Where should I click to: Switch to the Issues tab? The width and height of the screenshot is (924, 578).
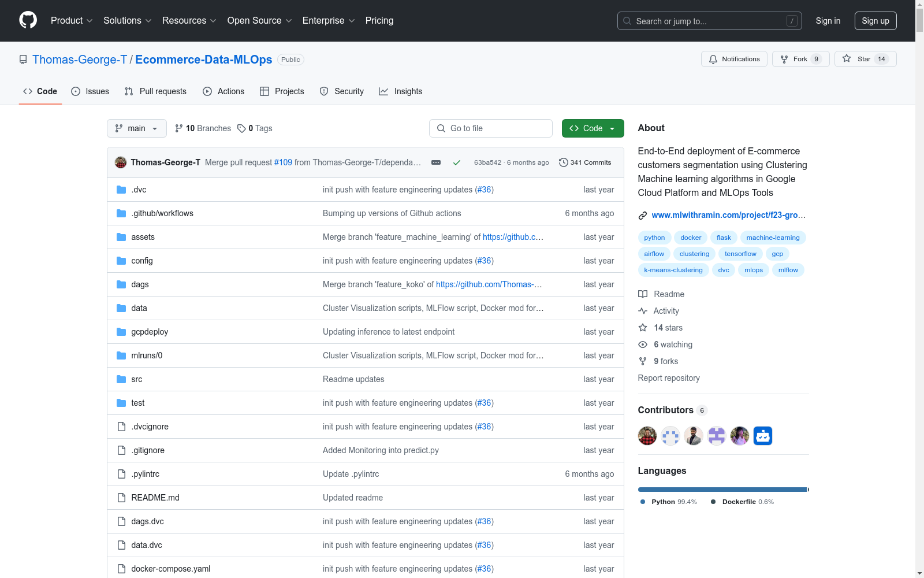[x=90, y=91]
